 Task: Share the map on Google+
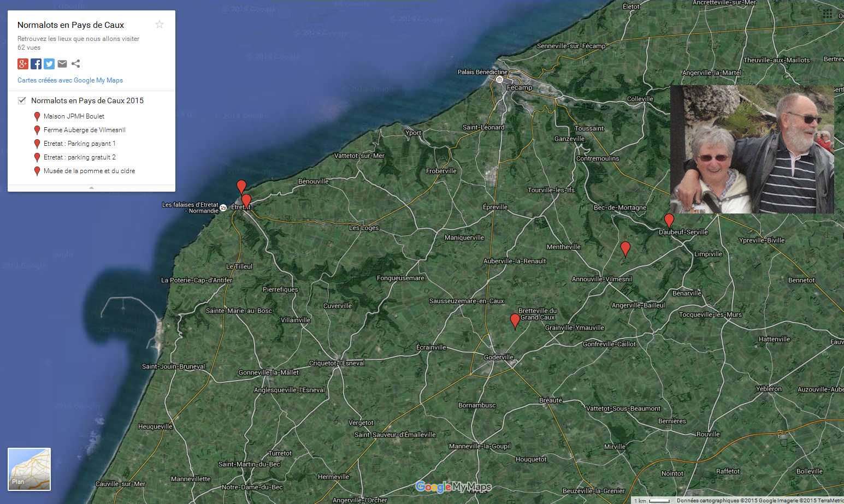(x=23, y=64)
